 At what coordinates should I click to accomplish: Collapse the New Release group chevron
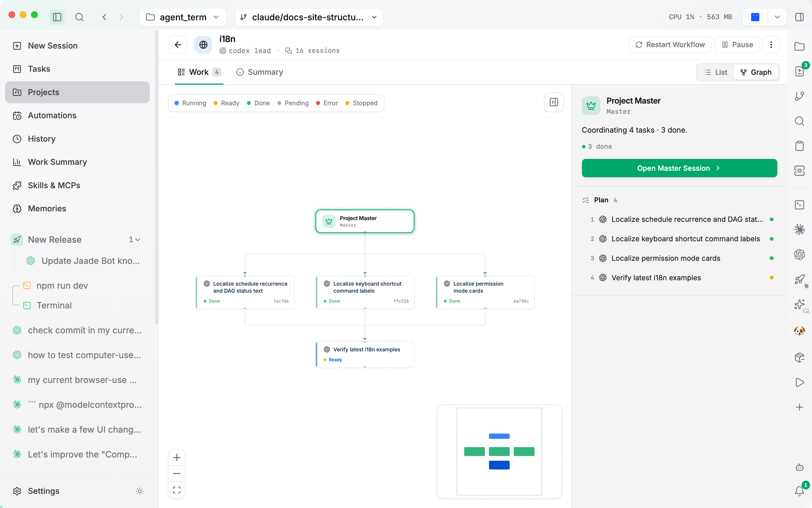[x=138, y=240]
